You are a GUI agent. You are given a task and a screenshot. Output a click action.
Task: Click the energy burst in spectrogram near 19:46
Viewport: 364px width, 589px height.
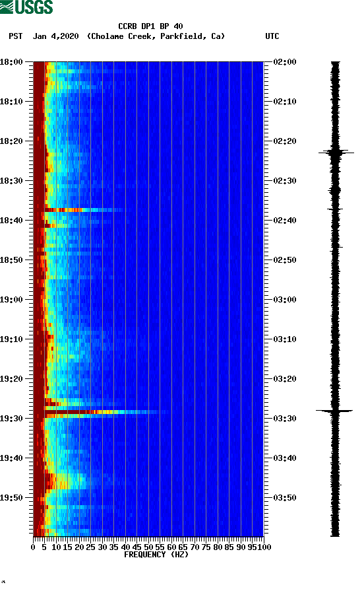(x=64, y=481)
